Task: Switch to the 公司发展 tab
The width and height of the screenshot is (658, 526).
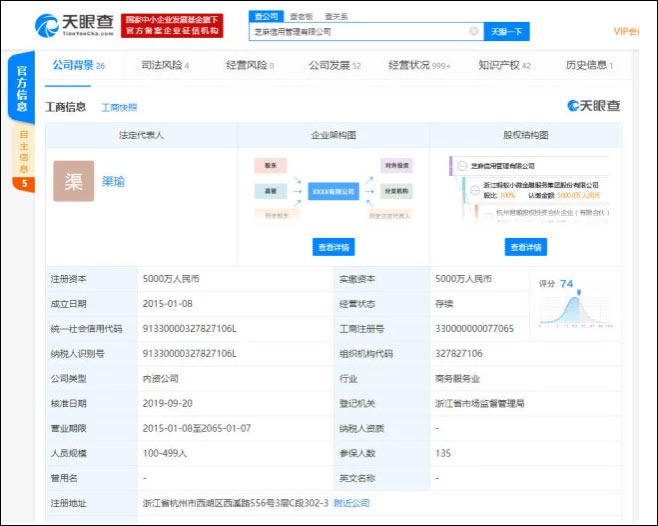Action: tap(334, 65)
